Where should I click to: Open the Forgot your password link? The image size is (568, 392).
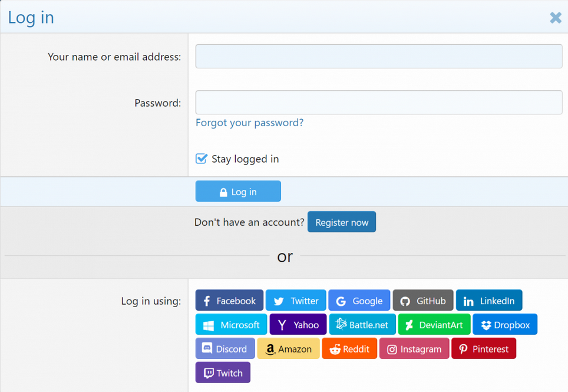[249, 123]
